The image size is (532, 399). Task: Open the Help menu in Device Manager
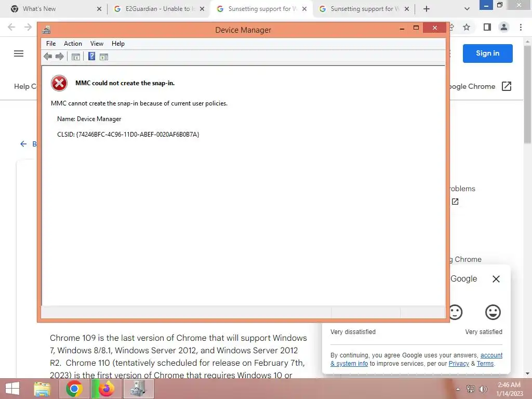(x=118, y=44)
